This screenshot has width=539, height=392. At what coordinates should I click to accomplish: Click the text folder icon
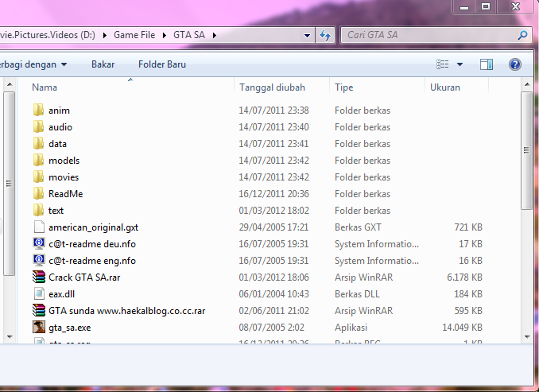(38, 210)
